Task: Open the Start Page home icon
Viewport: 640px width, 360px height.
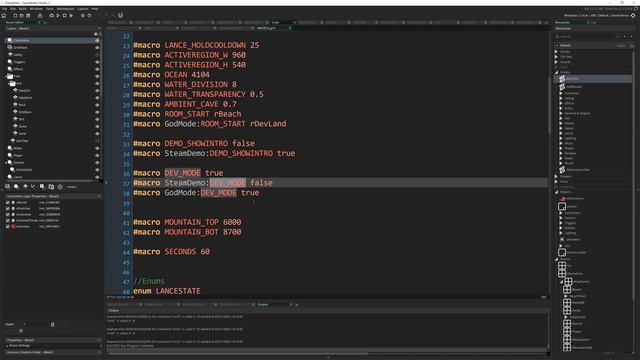Action: (4, 16)
